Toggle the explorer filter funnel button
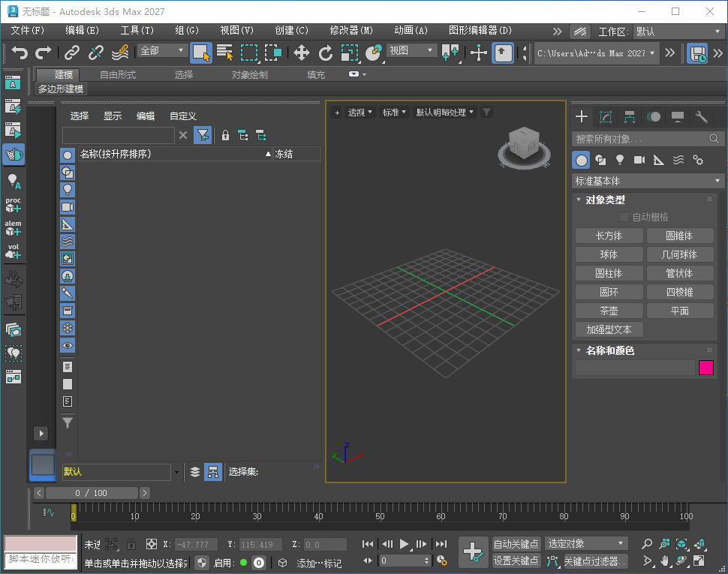 [203, 136]
